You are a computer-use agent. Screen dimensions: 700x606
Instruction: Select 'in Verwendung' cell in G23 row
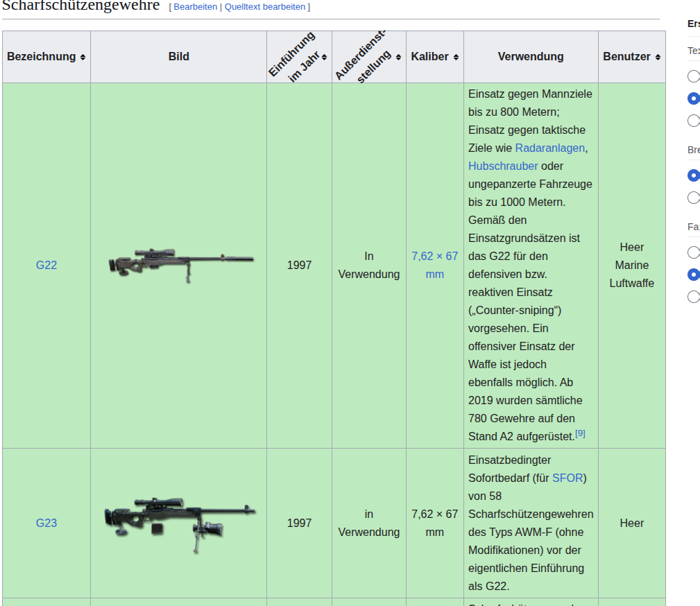click(x=369, y=523)
